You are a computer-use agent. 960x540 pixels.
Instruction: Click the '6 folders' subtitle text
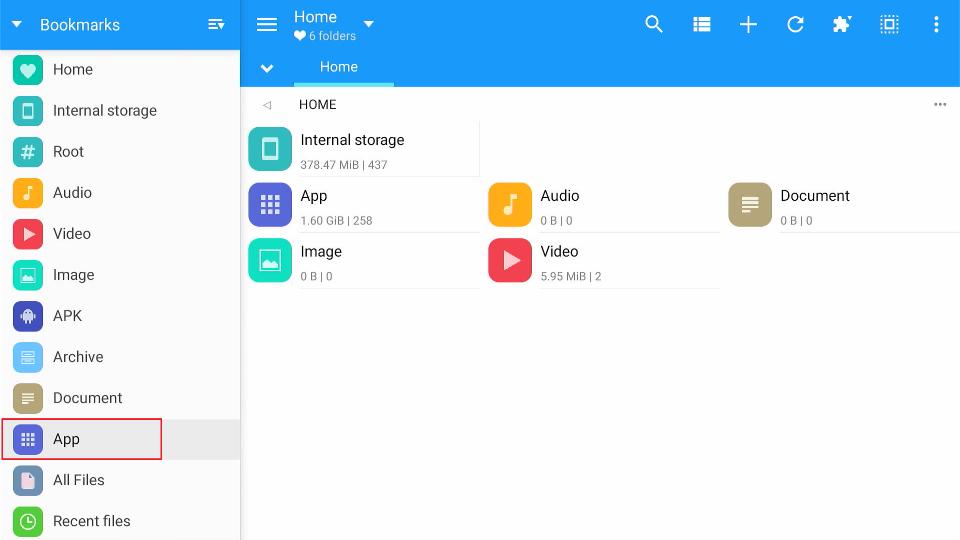[332, 36]
